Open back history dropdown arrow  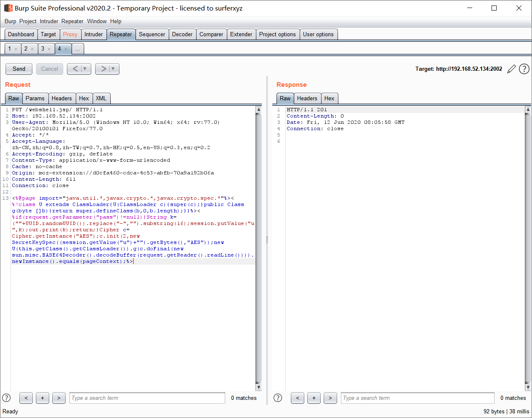click(85, 69)
